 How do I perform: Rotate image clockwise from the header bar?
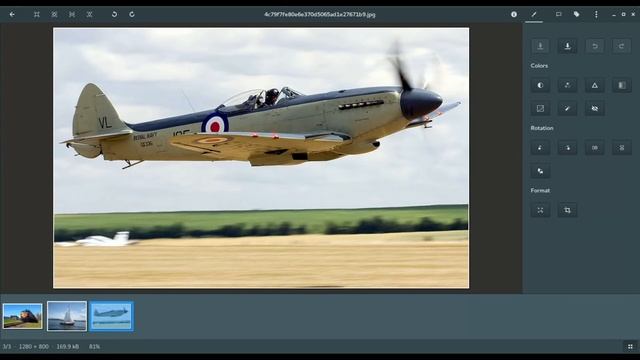132,14
